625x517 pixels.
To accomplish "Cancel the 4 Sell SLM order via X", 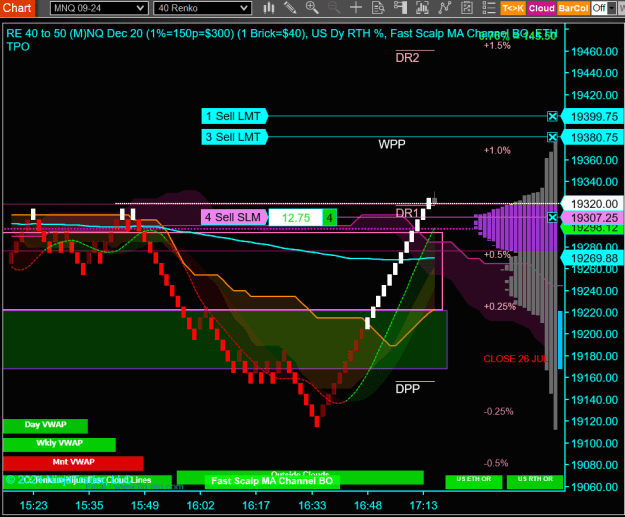I will [x=552, y=218].
